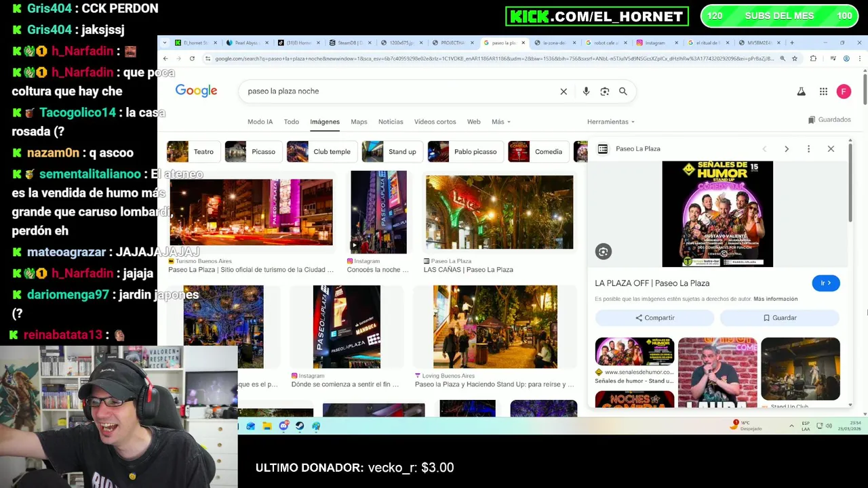Open the Turismo Buenos Aires image result
Screen dimensions: 868x488
tap(251, 212)
